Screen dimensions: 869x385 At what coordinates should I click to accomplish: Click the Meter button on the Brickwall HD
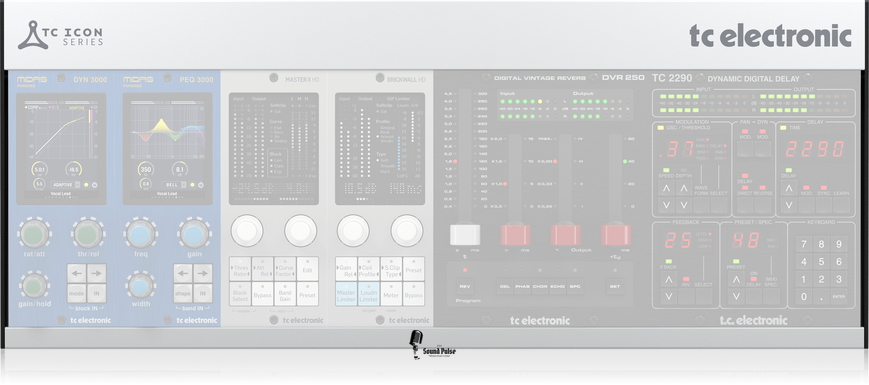click(391, 294)
